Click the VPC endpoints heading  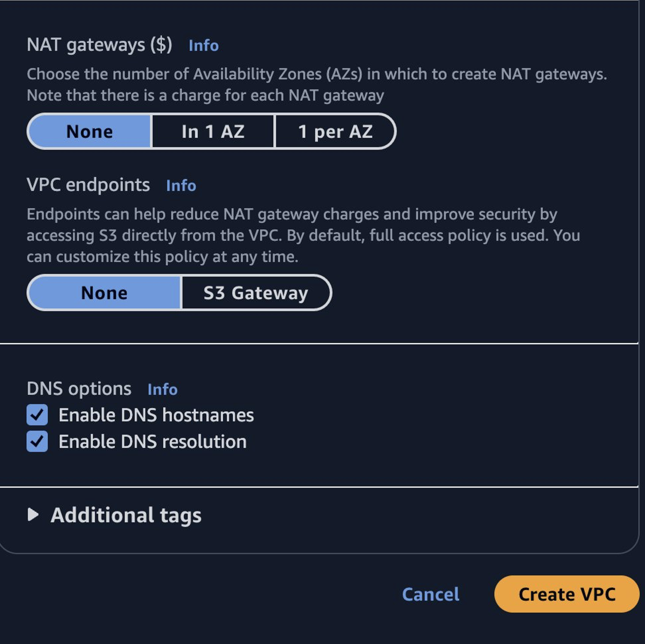click(x=88, y=185)
